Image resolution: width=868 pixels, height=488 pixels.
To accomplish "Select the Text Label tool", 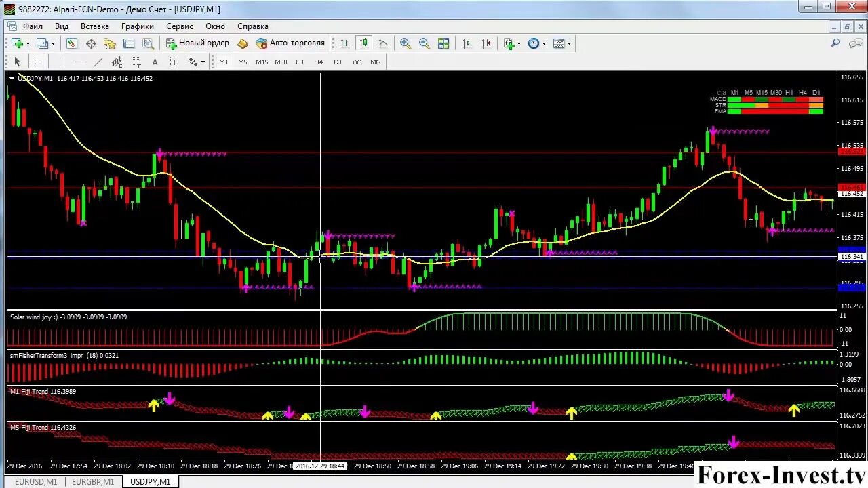I will [174, 62].
